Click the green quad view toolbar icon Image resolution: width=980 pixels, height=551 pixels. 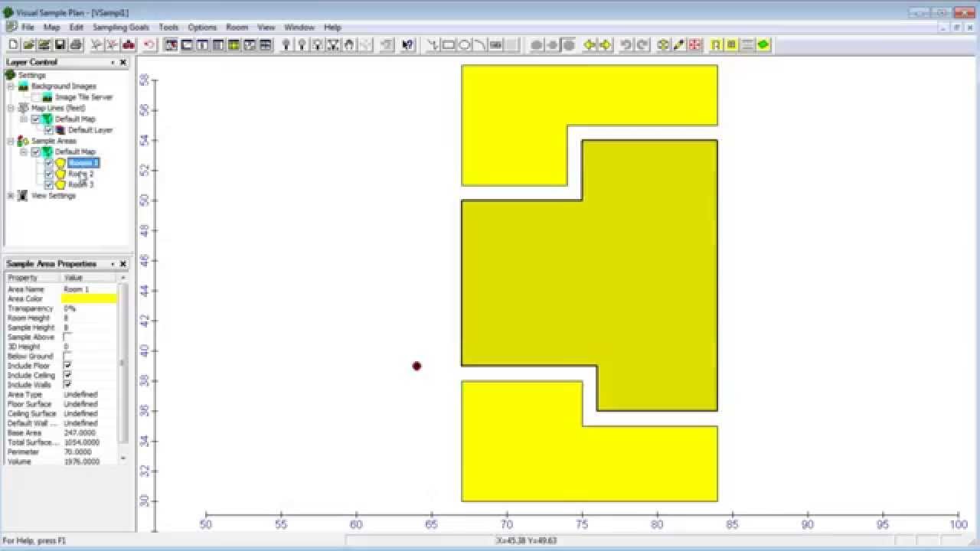tap(234, 45)
